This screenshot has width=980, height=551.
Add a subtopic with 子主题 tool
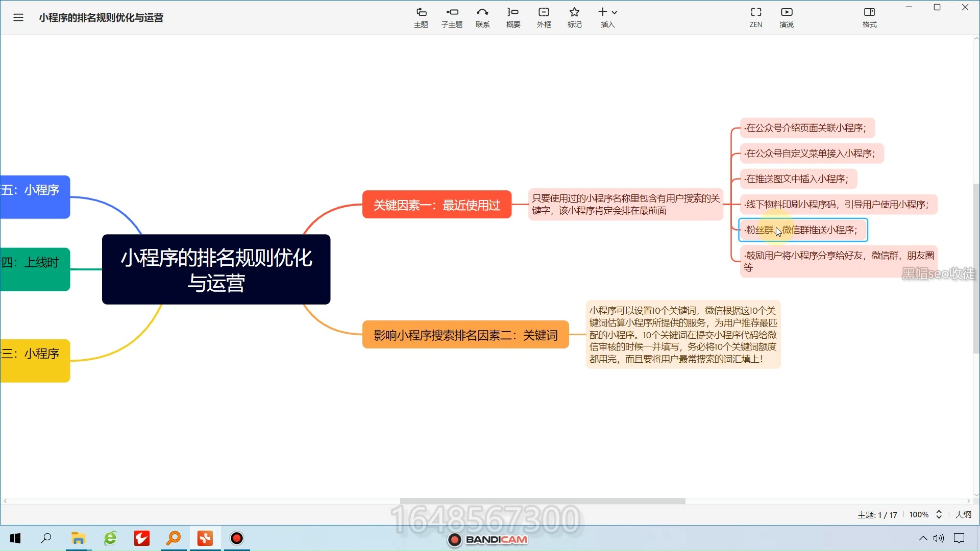coord(452,17)
